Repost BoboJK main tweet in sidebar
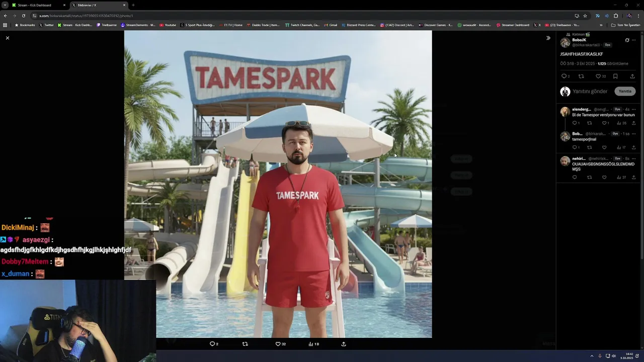644x362 pixels. 581,76
